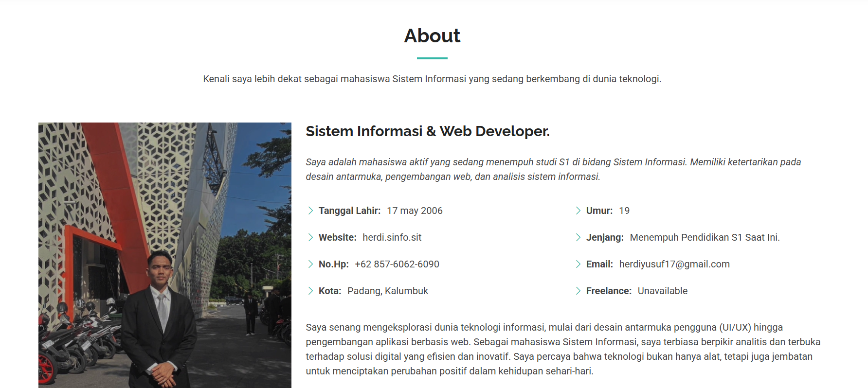Click the subtitle beginning Kenali saya lebih dekat

[x=432, y=79]
